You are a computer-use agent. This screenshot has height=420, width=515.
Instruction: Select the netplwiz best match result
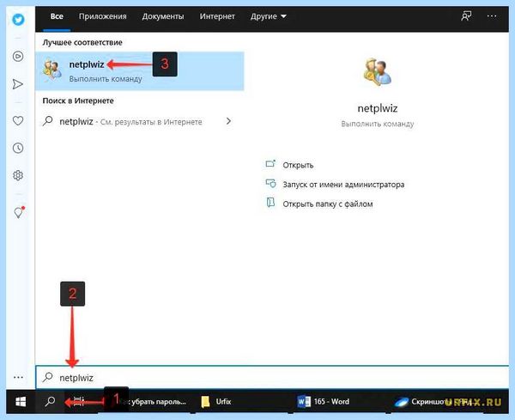click(140, 70)
